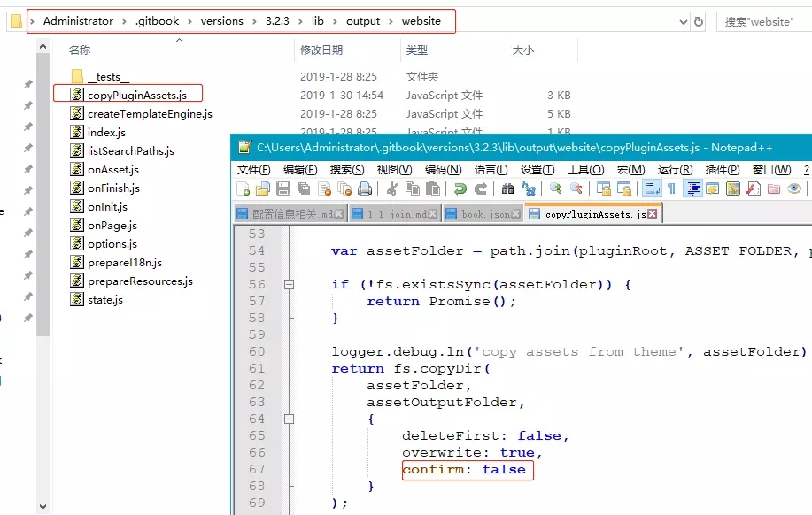Select the prepareResources.js file
Image resolution: width=812 pixels, height=515 pixels.
pyautogui.click(x=132, y=281)
